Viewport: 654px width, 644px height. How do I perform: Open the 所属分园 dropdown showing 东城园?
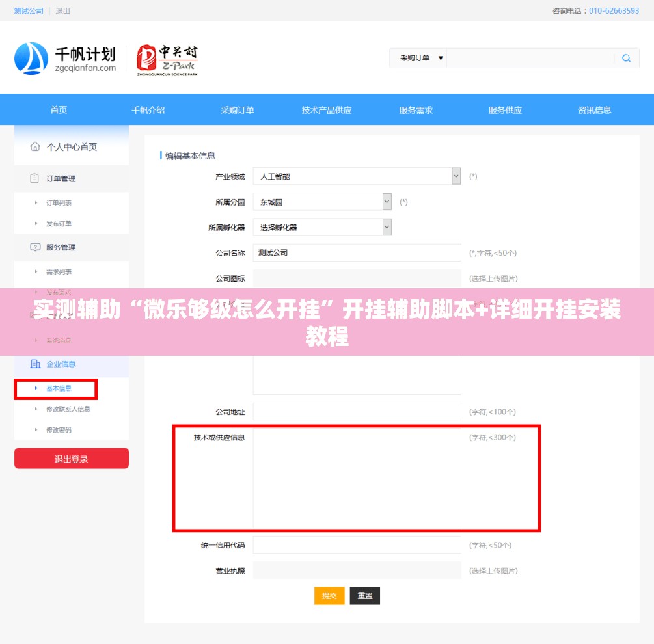coord(322,202)
